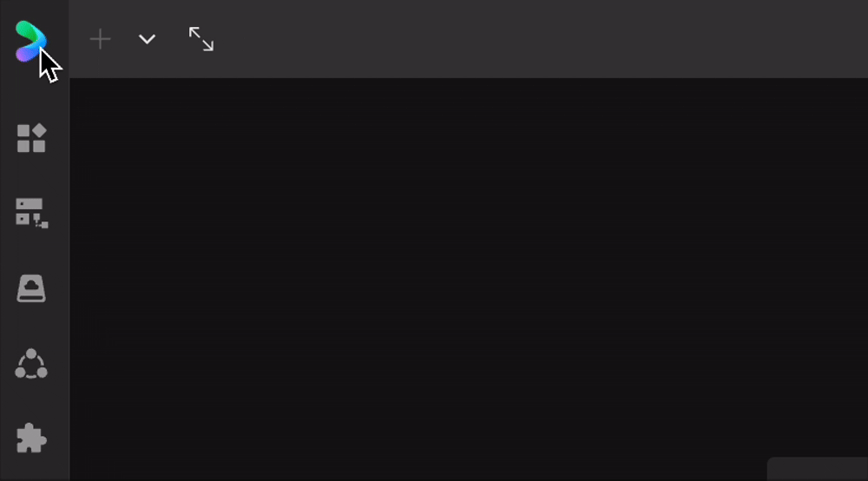Expand the chevron dropdown next to the plus
This screenshot has height=481, width=868.
pyautogui.click(x=147, y=39)
